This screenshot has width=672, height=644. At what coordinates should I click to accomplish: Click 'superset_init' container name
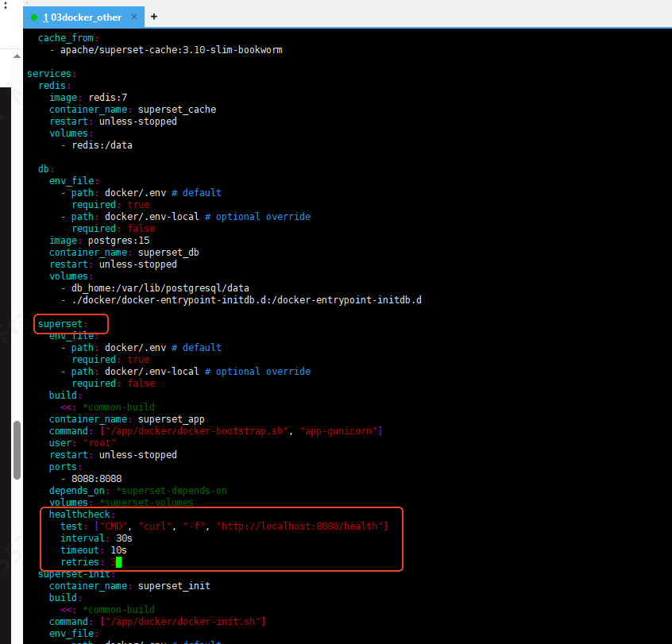(174, 586)
